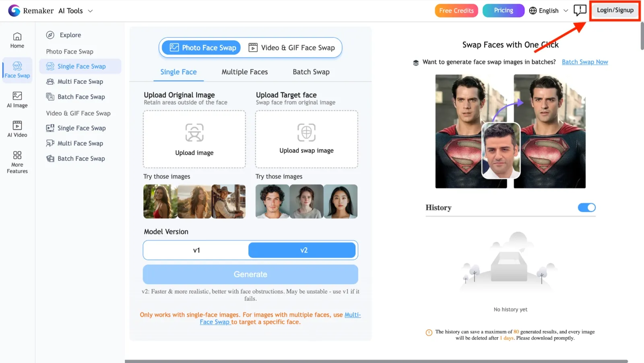Click the Upload swap image label text
The width and height of the screenshot is (644, 363).
pos(306,151)
